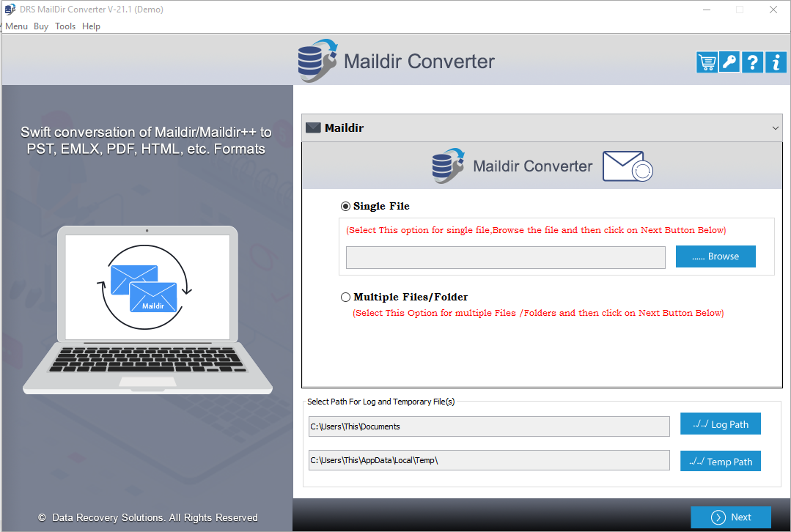Click the info icon in the toolbar
The height and width of the screenshot is (532, 791).
[776, 62]
